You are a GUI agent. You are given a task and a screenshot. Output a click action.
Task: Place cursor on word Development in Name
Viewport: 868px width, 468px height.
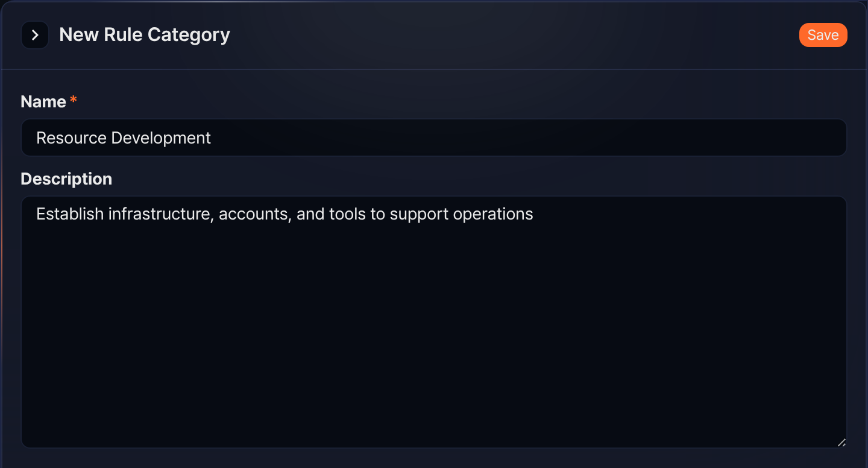[161, 139]
